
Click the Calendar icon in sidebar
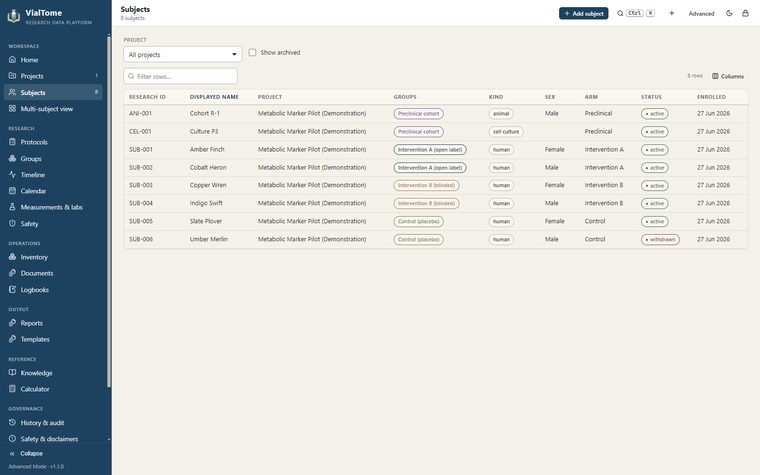pyautogui.click(x=13, y=191)
